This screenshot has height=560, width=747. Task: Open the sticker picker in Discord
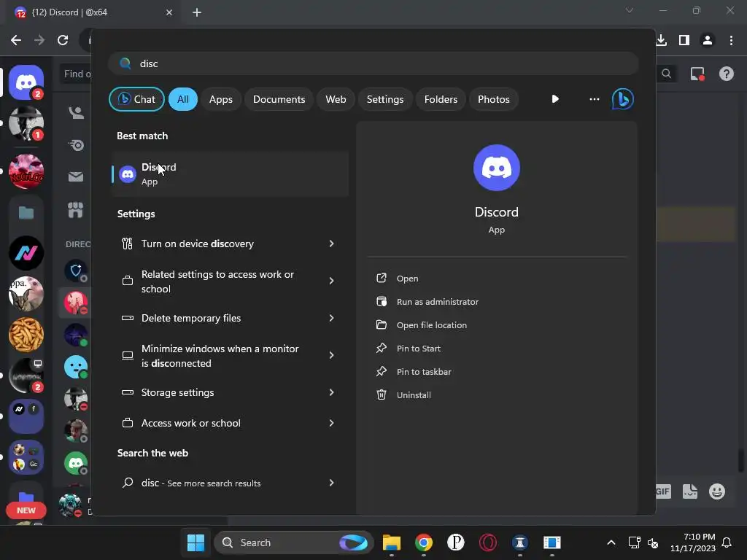point(690,491)
